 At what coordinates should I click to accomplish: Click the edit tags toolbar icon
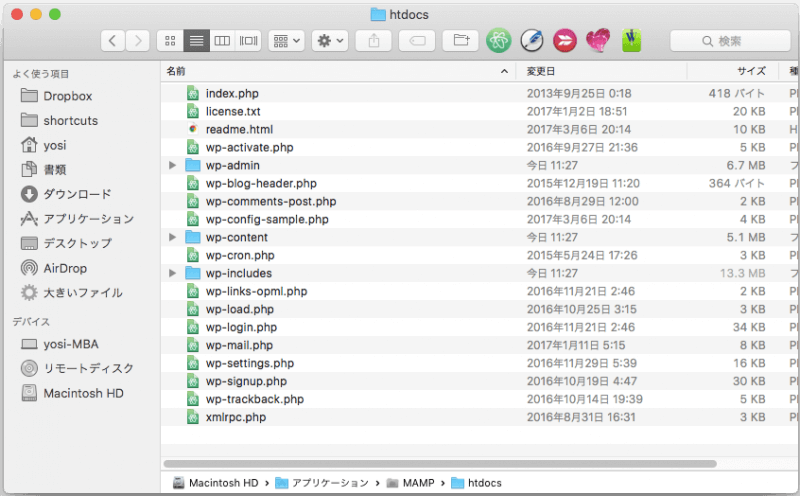[416, 41]
